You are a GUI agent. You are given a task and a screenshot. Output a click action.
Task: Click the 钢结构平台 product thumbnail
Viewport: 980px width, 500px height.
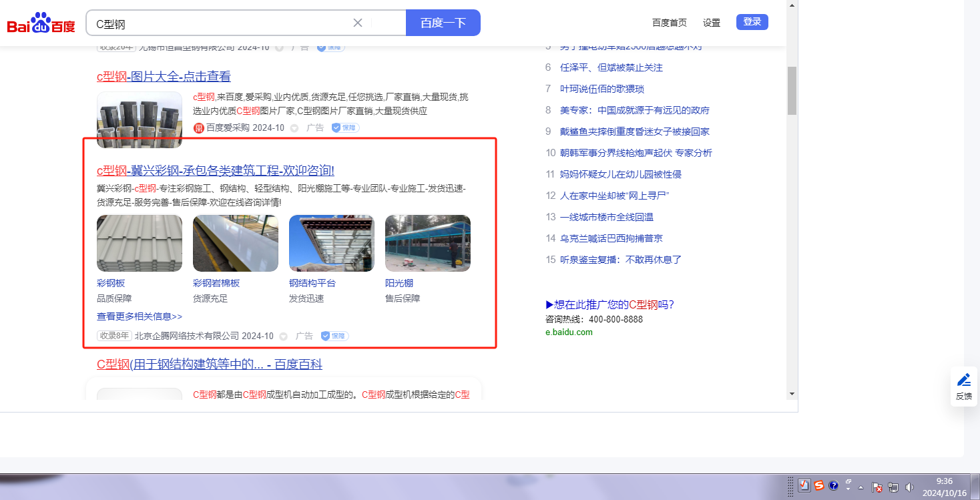331,243
